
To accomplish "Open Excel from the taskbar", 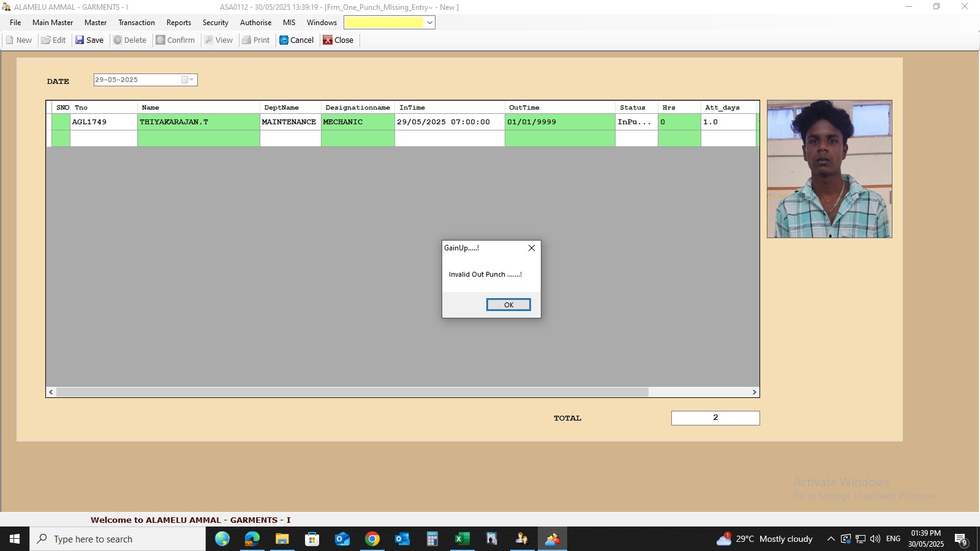I will [x=462, y=539].
